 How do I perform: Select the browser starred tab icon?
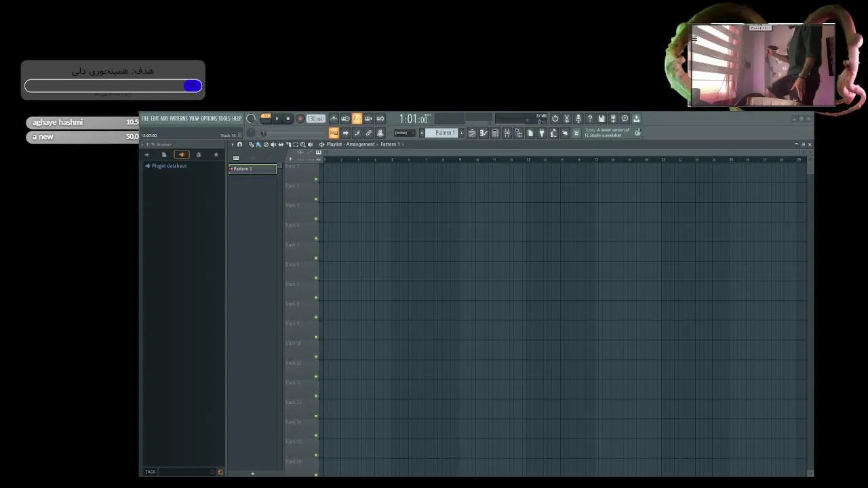(x=216, y=155)
